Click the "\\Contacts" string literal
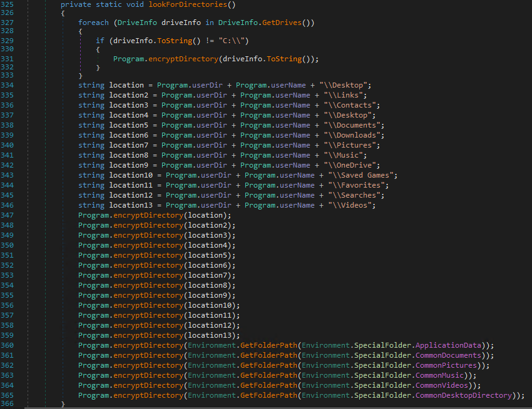 (350, 105)
